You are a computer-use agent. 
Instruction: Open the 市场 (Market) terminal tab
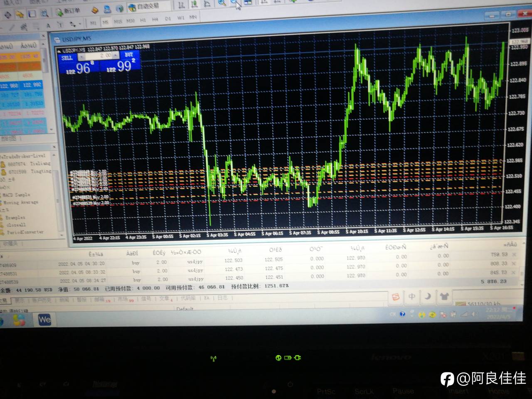[122, 299]
